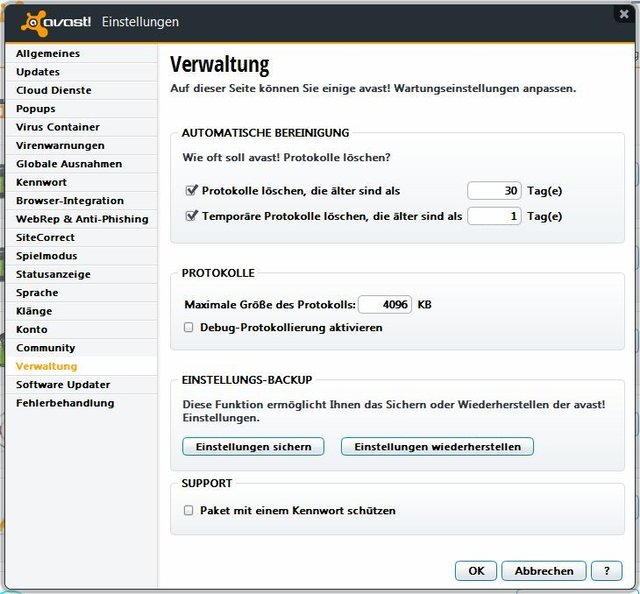Select Statusanzeige in the sidebar
The image size is (640, 594).
tap(82, 274)
